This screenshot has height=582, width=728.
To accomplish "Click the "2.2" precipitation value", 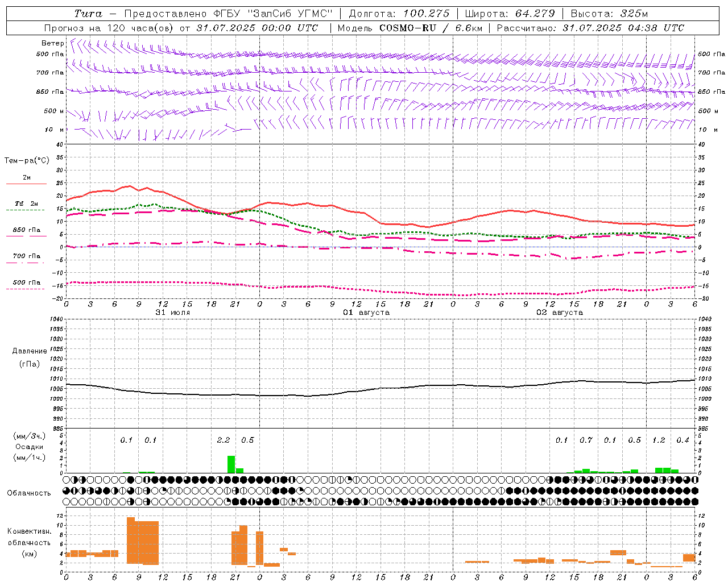I will (x=224, y=440).
